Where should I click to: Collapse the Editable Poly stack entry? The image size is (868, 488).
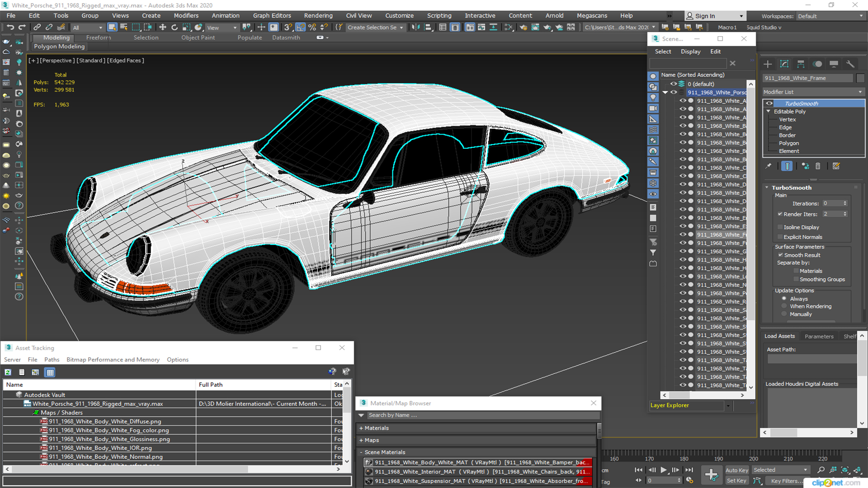(x=768, y=112)
